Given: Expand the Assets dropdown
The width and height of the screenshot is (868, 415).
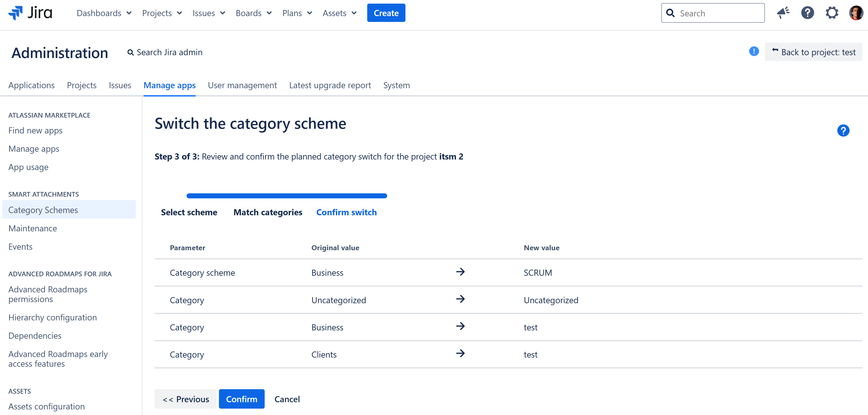Looking at the screenshot, I should coord(340,13).
